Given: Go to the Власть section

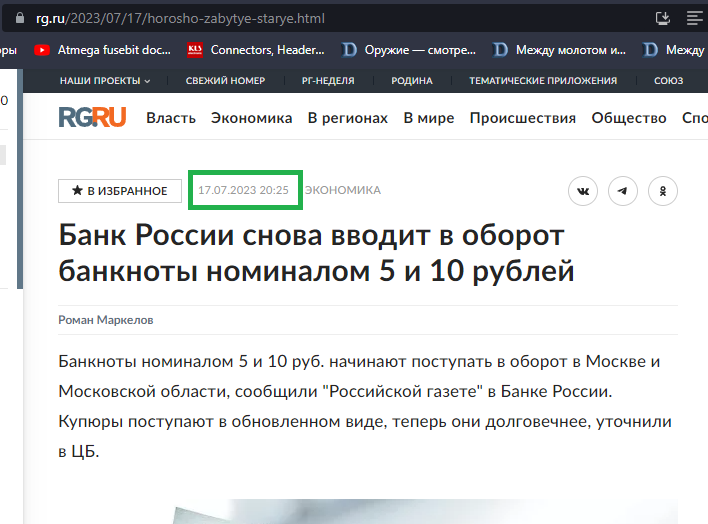Looking at the screenshot, I should pyautogui.click(x=171, y=118).
